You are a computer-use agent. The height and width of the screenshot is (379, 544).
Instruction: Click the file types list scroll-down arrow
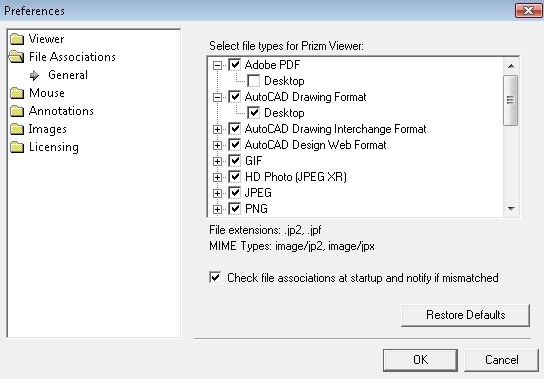[511, 209]
